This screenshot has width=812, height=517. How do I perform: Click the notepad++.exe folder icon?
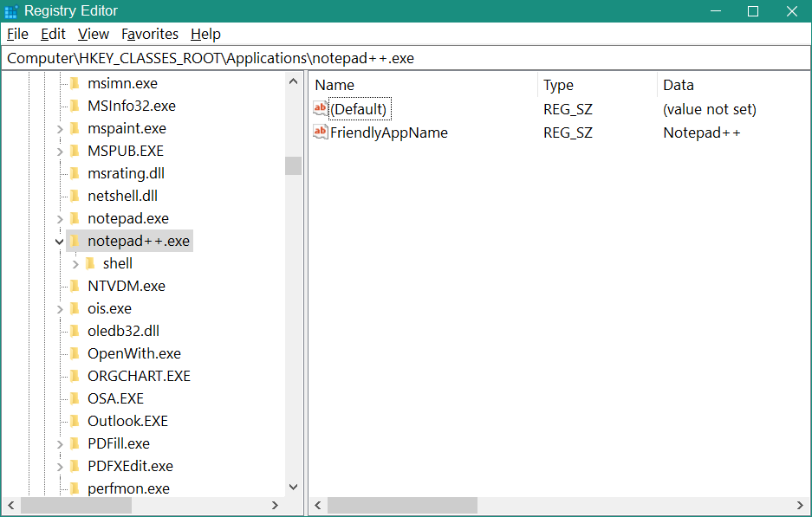pos(75,241)
